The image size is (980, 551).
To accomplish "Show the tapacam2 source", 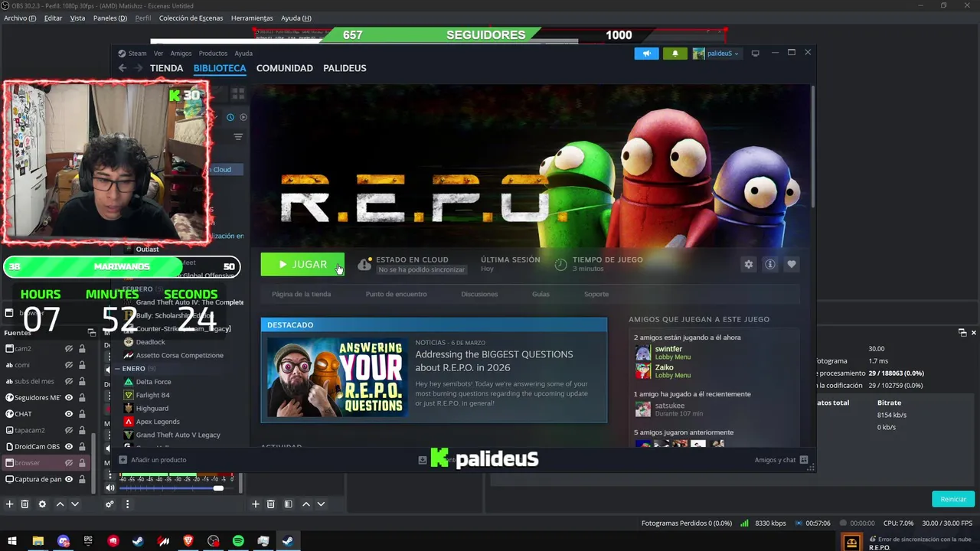I will click(x=69, y=430).
